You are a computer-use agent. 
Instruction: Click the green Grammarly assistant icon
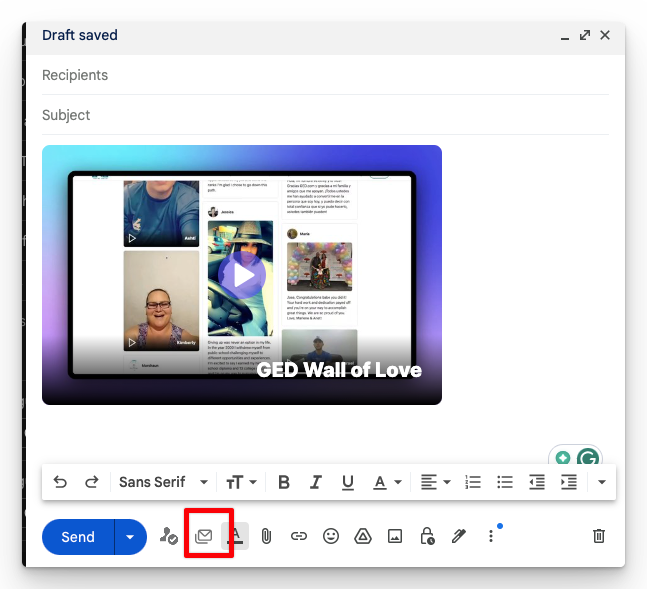(x=563, y=458)
